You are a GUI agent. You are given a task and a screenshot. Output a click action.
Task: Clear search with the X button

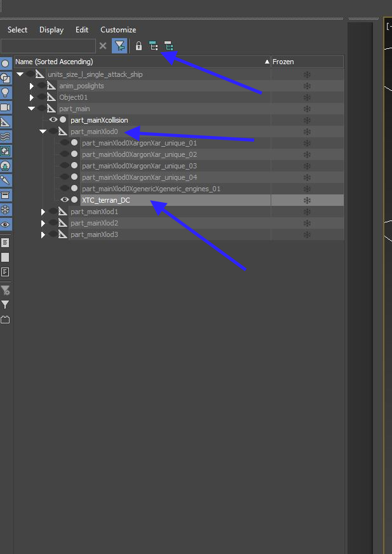[x=103, y=46]
